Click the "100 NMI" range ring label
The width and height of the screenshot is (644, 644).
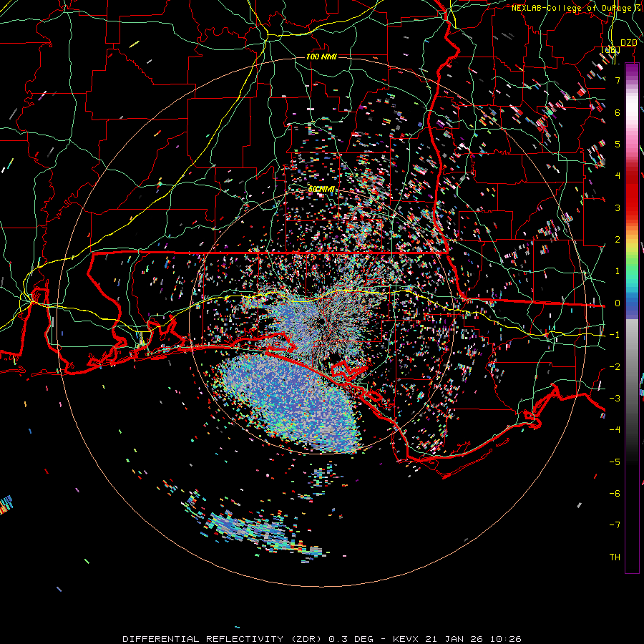click(x=321, y=57)
